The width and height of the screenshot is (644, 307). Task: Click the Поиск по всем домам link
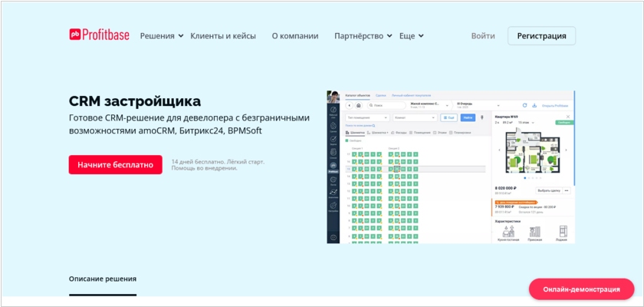(x=360, y=125)
